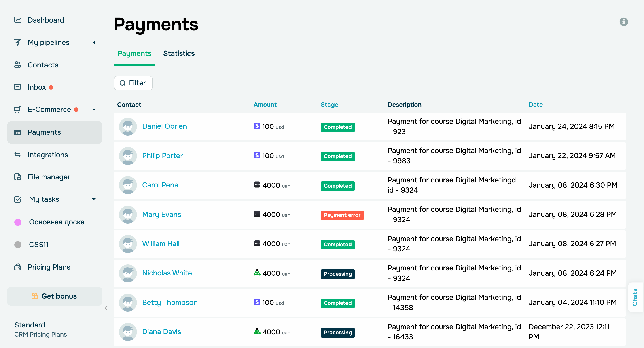Open the E-Commerce dropdown arrow
644x348 pixels.
coord(94,109)
